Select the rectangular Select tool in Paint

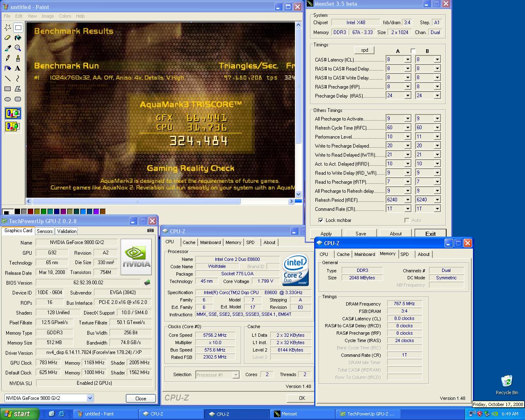(18, 27)
